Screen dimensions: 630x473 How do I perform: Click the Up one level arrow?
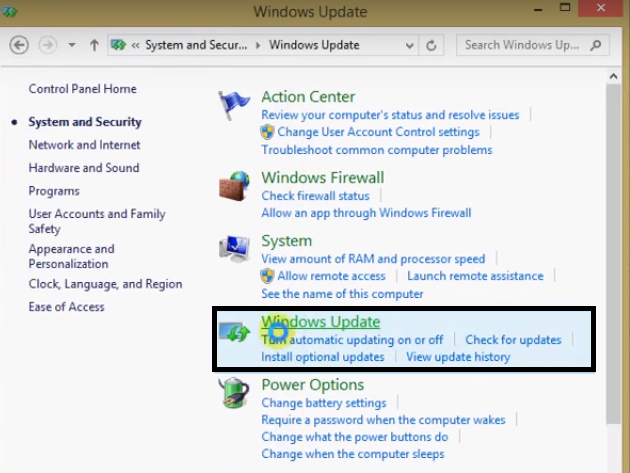[x=95, y=45]
